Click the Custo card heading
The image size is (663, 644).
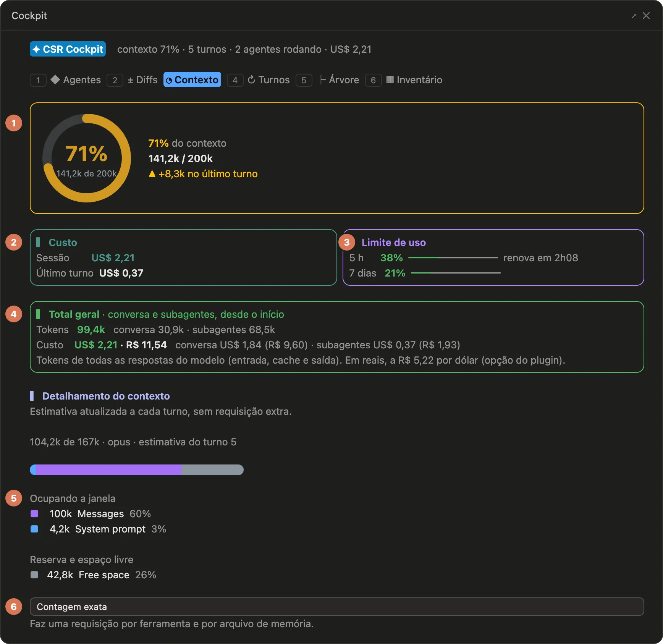coord(63,243)
